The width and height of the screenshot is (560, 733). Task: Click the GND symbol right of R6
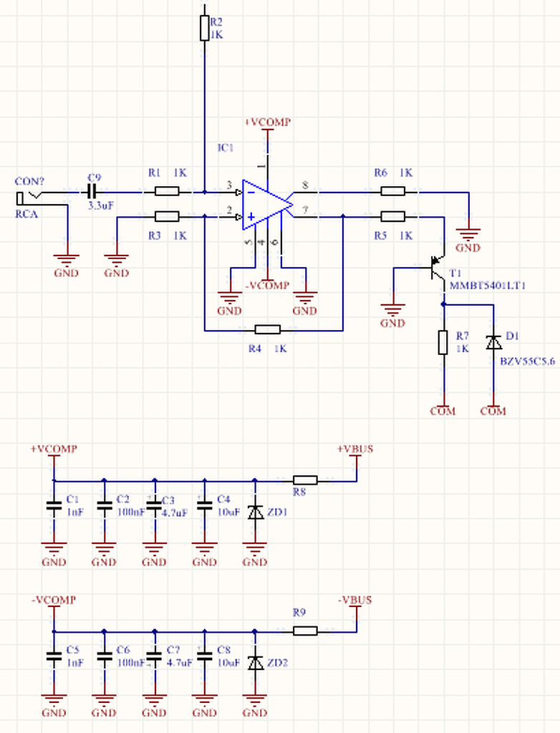tap(468, 241)
